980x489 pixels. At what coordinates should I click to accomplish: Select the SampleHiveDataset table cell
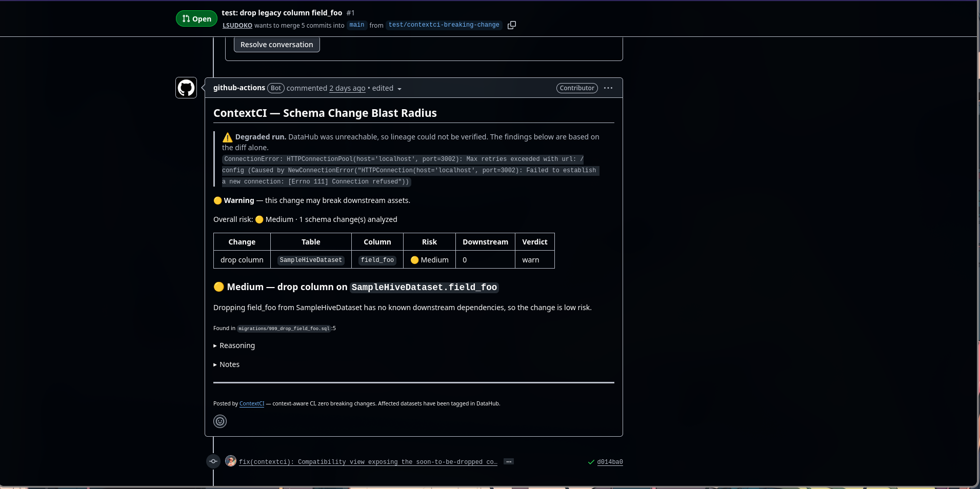(x=311, y=260)
